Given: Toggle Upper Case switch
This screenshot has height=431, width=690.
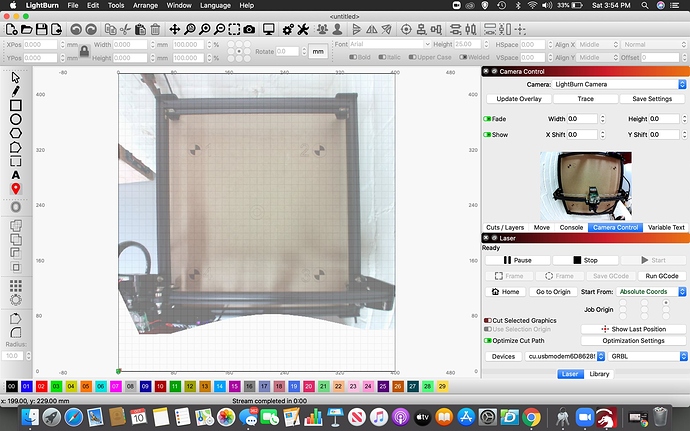Looking at the screenshot, I should coord(412,57).
